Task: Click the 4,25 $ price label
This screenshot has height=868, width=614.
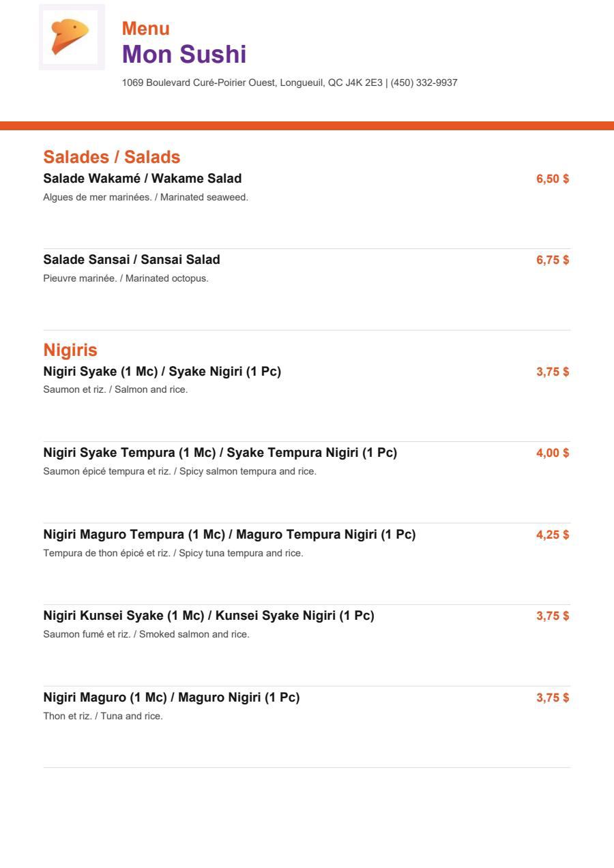Action: point(553,535)
